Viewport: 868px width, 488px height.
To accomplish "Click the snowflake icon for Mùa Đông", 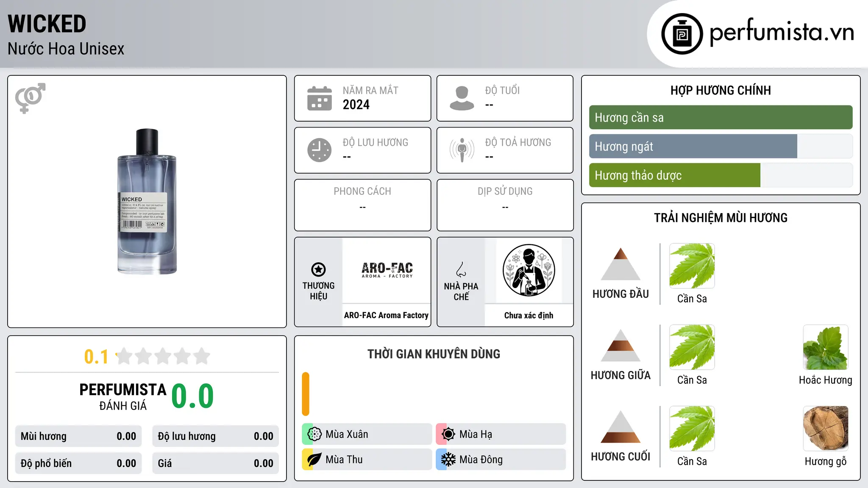I will [x=448, y=460].
